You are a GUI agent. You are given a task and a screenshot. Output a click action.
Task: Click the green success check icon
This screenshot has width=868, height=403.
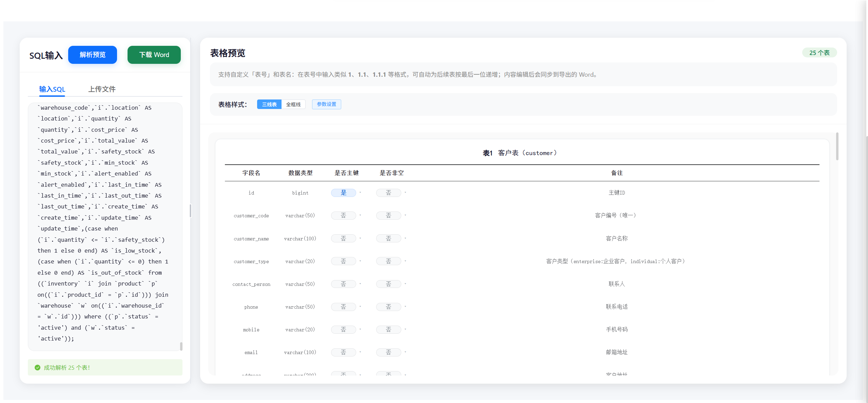37,368
